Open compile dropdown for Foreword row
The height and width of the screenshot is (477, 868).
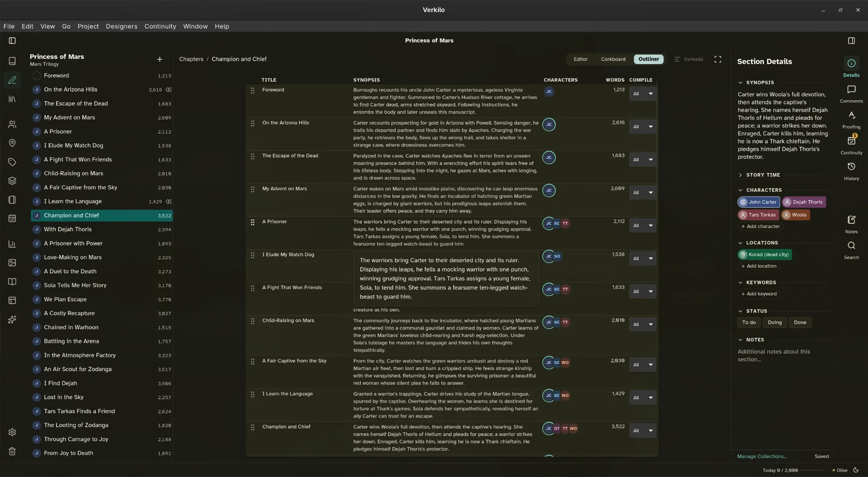pos(643,94)
